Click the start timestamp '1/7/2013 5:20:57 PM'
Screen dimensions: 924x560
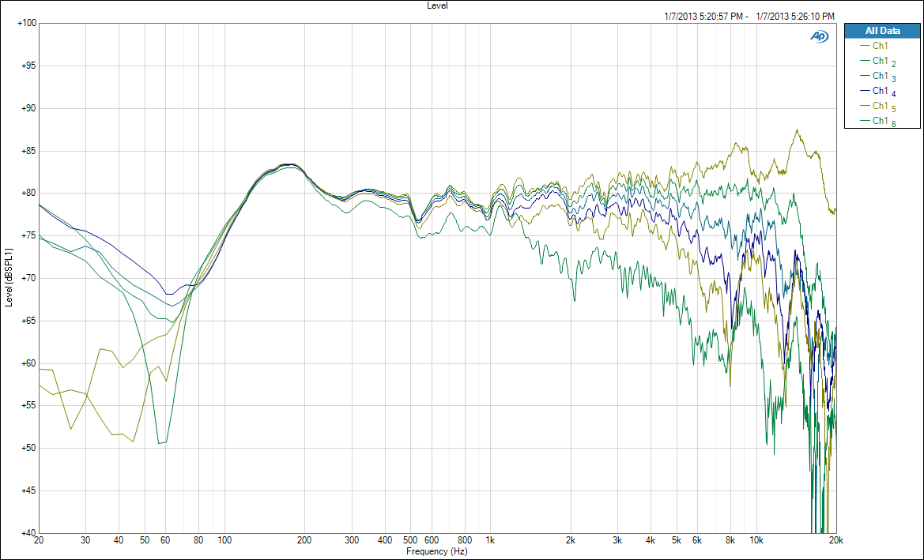coord(703,17)
